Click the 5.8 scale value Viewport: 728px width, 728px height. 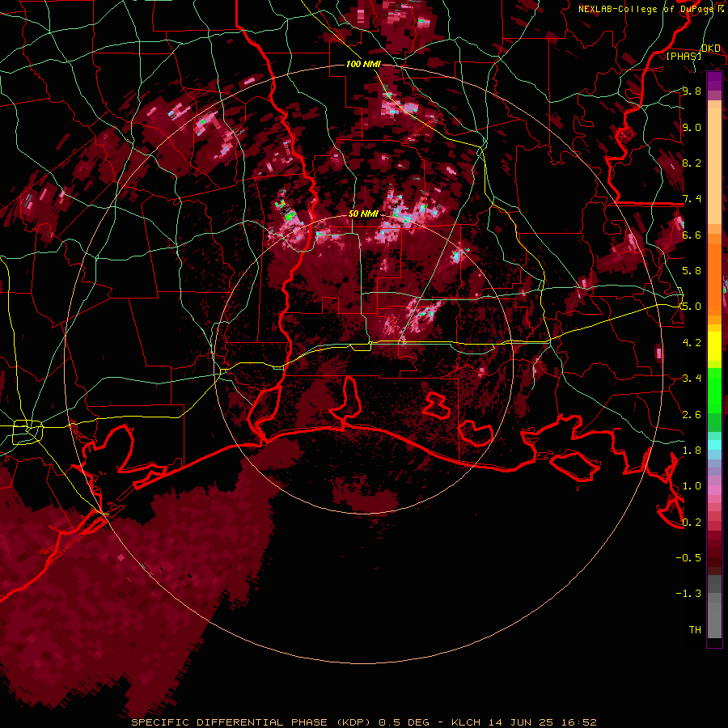692,271
